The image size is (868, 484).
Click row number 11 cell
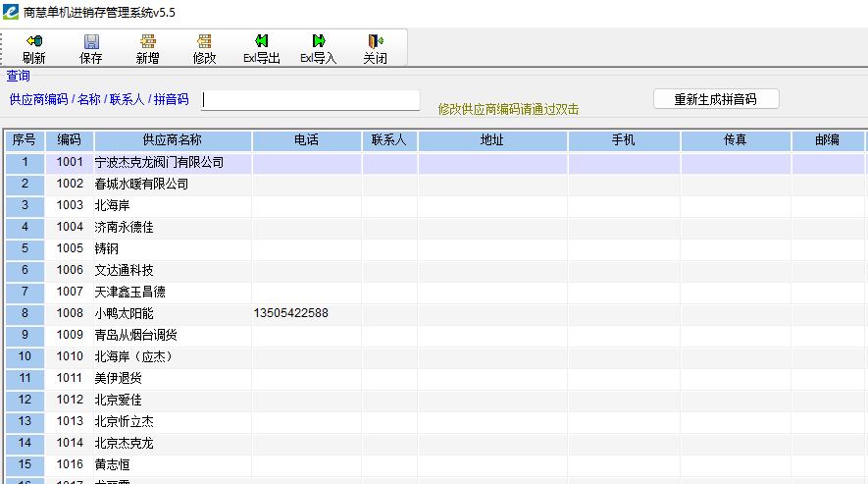pyautogui.click(x=25, y=379)
